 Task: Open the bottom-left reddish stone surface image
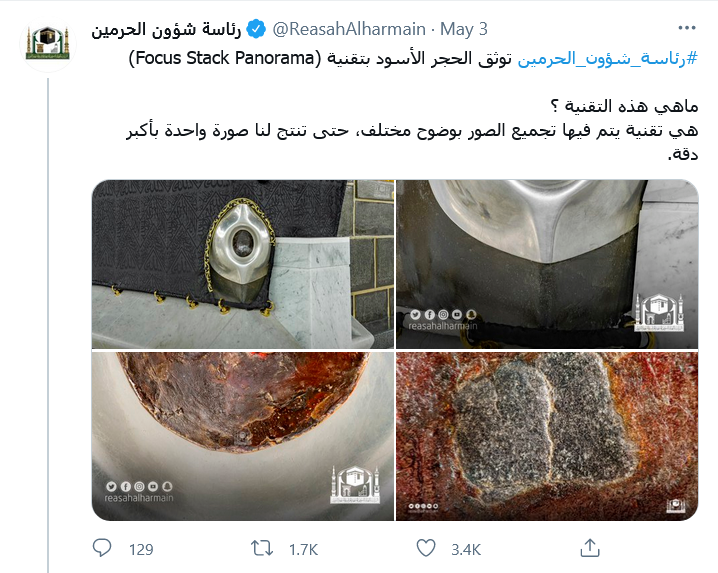click(243, 436)
